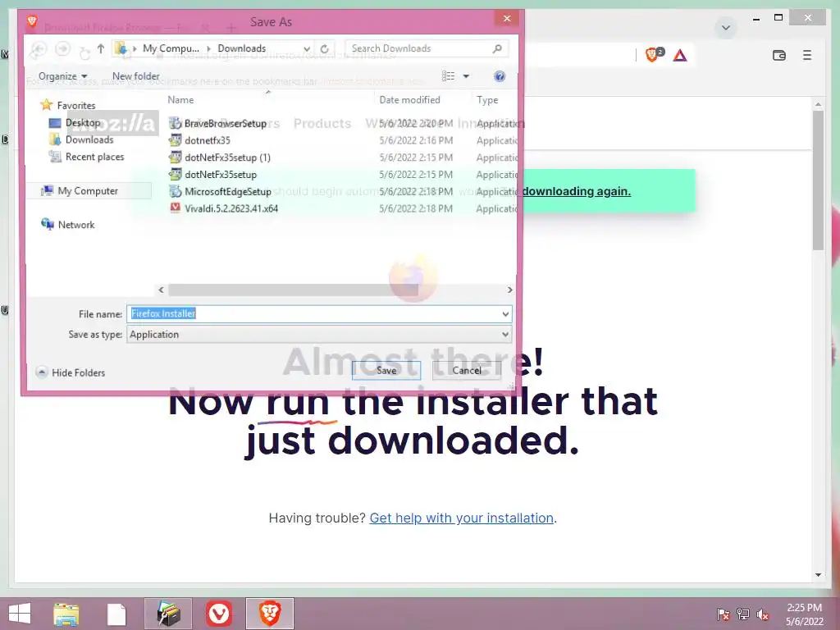This screenshot has width=840, height=630.
Task: Select the dotNetFx35setup (1) file
Action: coord(228,157)
